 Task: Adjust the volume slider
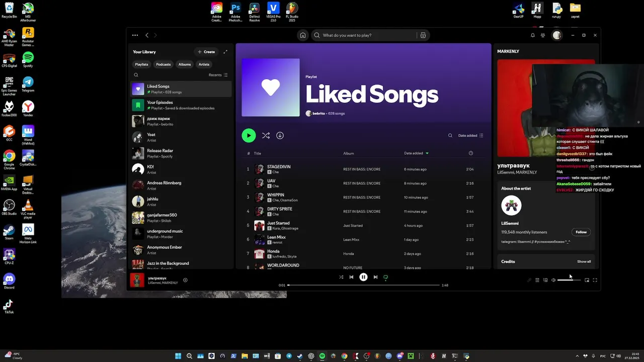pos(569,280)
